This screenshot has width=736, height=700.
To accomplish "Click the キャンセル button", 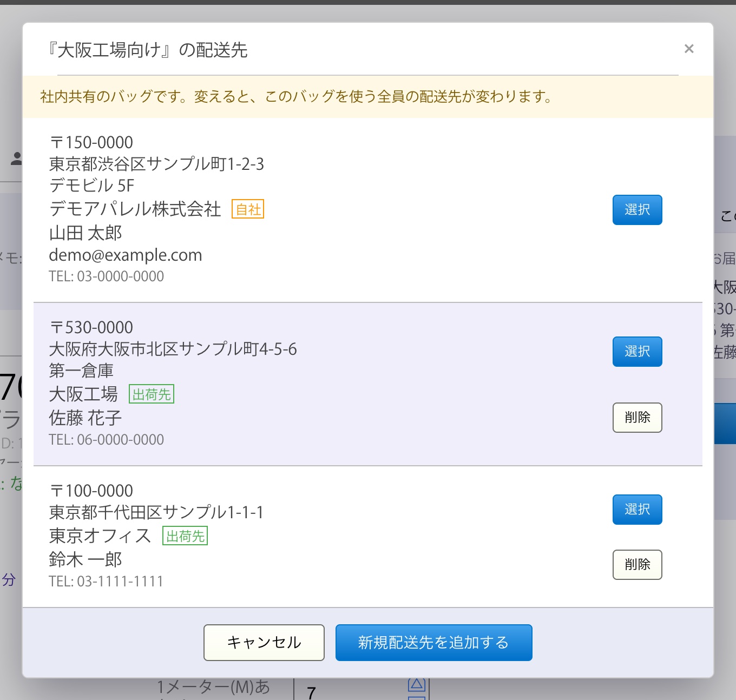I will tap(264, 643).
